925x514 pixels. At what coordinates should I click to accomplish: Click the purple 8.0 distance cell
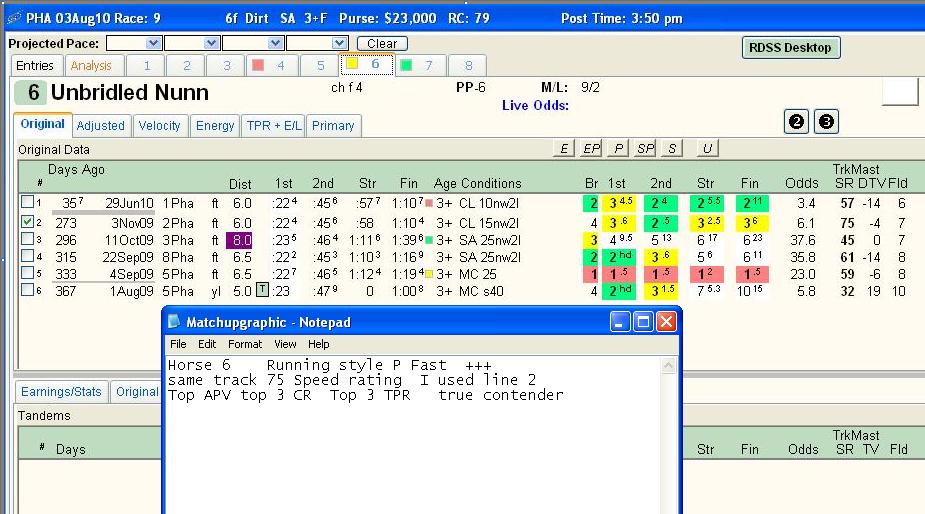tap(240, 240)
